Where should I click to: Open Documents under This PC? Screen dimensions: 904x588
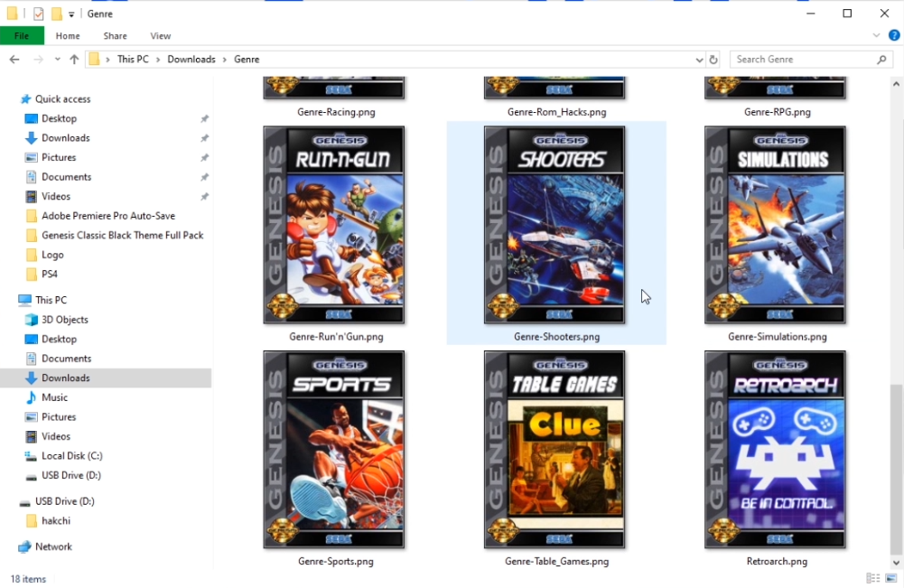(x=66, y=359)
